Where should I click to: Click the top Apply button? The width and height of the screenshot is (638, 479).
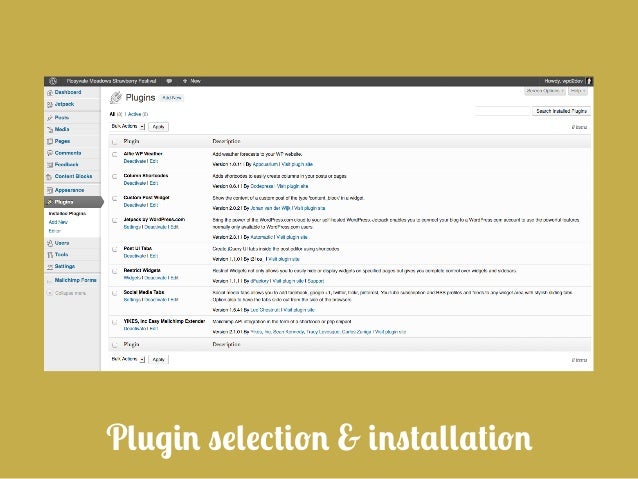(x=159, y=127)
